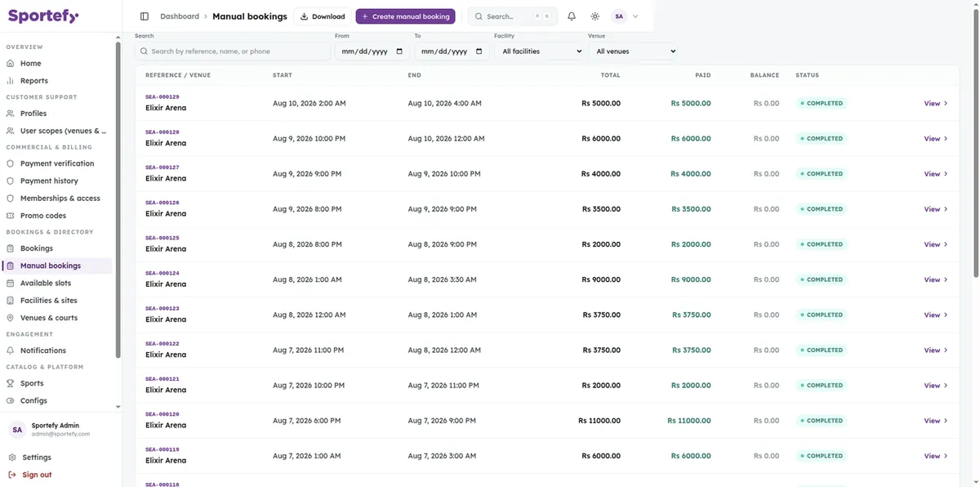Click Sportefy Admin profile name
Viewport: 980px width, 487px height.
pos(56,426)
